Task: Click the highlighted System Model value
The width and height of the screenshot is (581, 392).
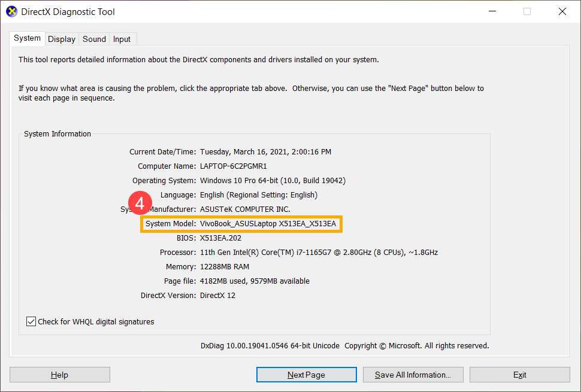Action: point(269,224)
